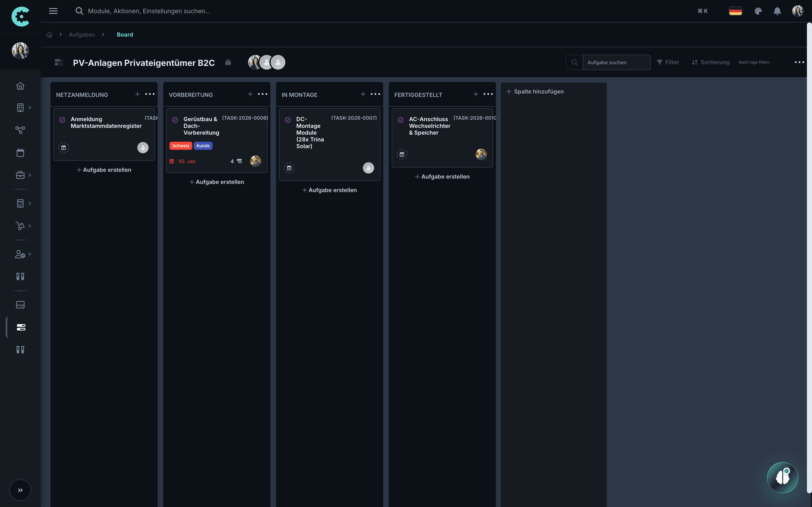Click the hand-truck logistics icon in the sidebar
The image size is (812, 507).
pos(20,226)
